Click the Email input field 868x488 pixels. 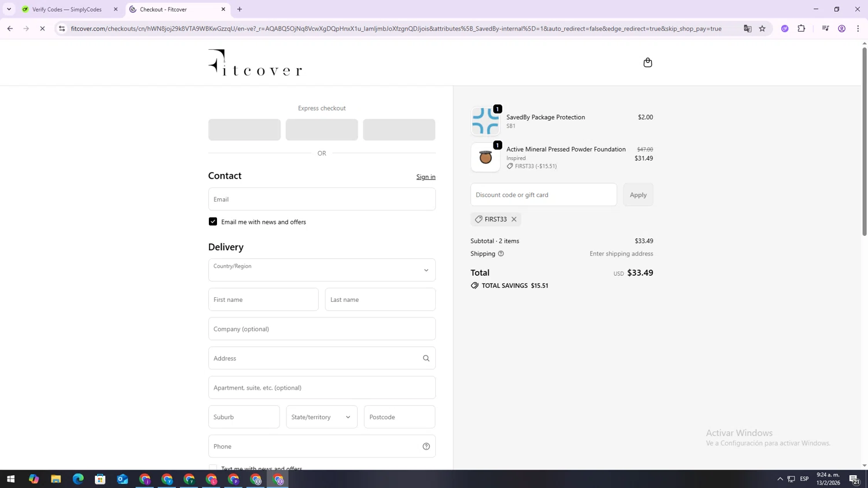point(322,199)
